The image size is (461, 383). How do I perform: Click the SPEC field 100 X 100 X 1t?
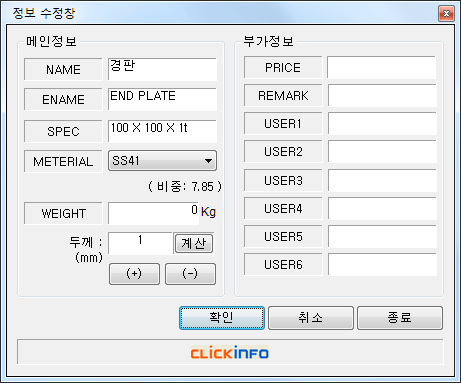(x=162, y=131)
